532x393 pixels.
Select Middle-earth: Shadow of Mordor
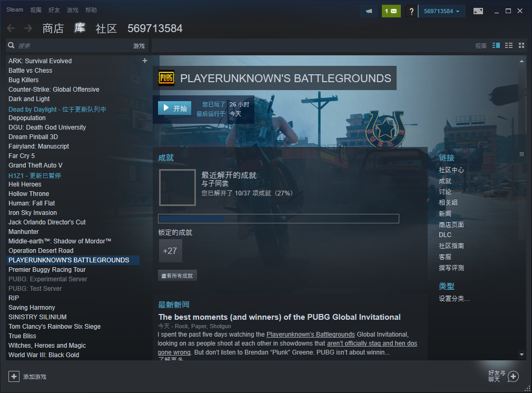pyautogui.click(x=60, y=241)
